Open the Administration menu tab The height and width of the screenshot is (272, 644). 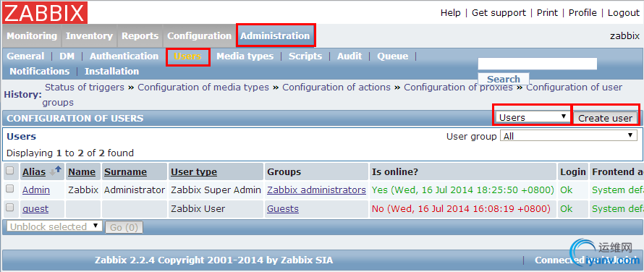pos(275,35)
